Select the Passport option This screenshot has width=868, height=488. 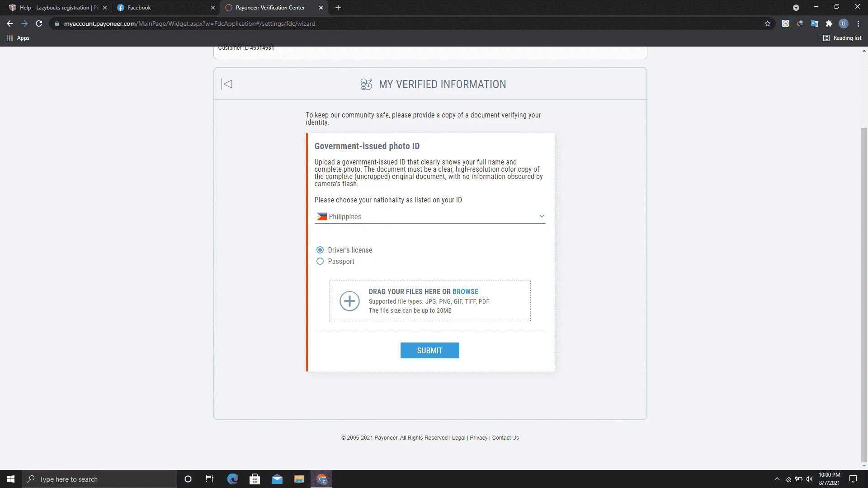click(320, 261)
